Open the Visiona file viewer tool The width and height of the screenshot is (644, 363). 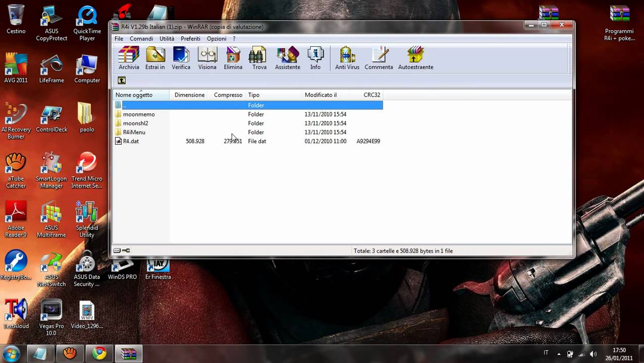coord(207,58)
